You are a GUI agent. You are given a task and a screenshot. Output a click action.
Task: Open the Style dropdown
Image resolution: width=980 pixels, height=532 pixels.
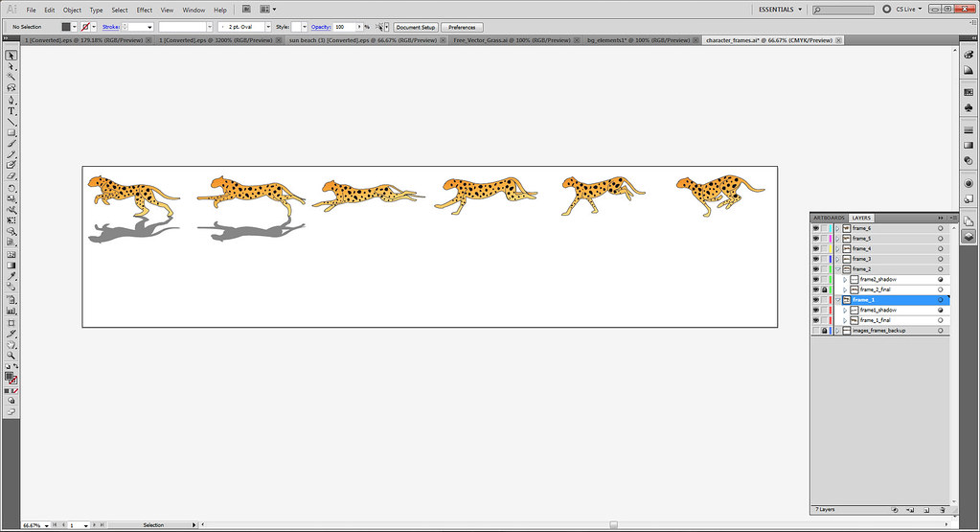(x=305, y=27)
